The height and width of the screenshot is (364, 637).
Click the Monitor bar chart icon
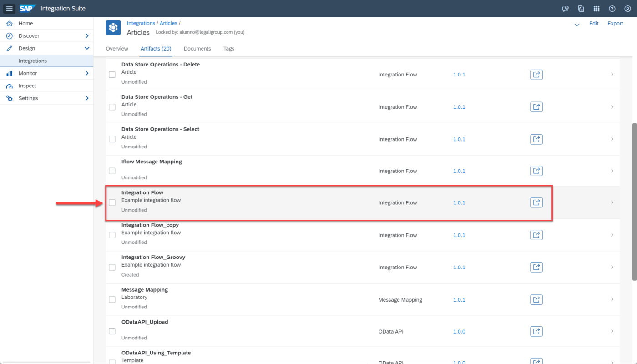[x=9, y=73]
